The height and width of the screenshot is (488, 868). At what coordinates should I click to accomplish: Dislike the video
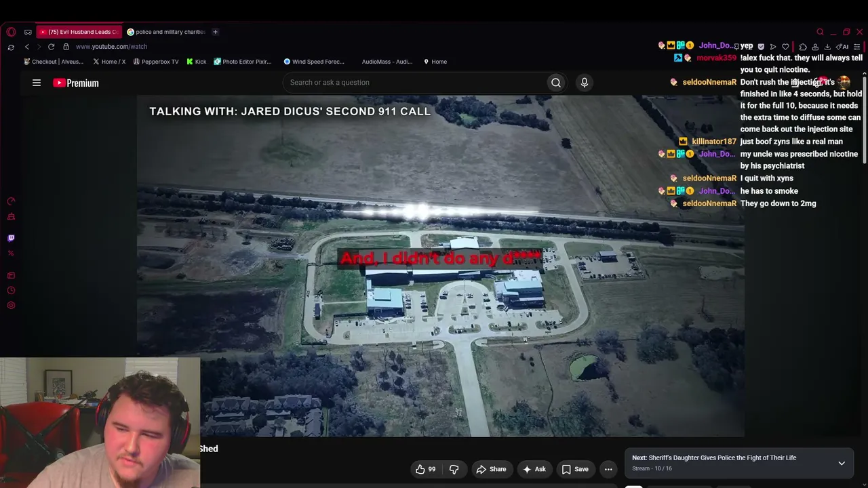click(454, 469)
